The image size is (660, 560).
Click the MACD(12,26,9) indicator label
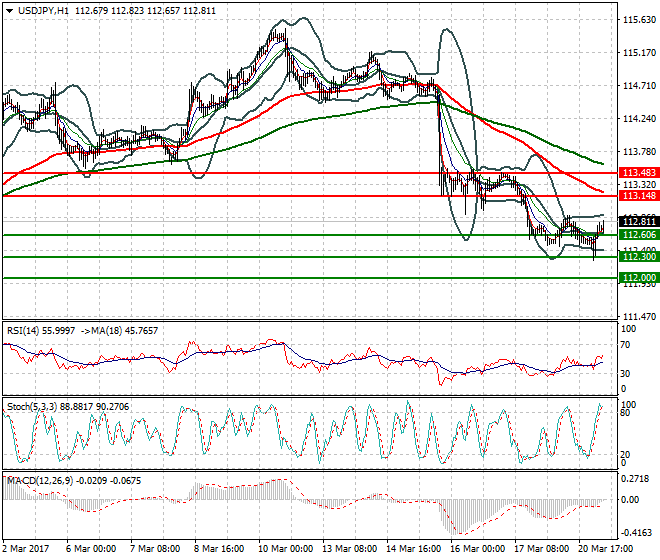point(39,481)
